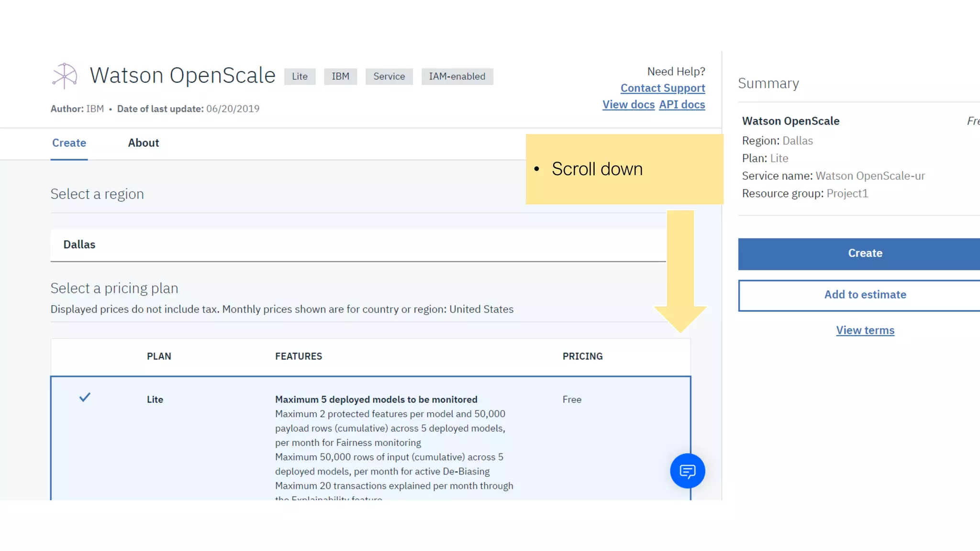Click the Watson OpenScale logo icon
This screenshot has height=551, width=980.
(65, 76)
